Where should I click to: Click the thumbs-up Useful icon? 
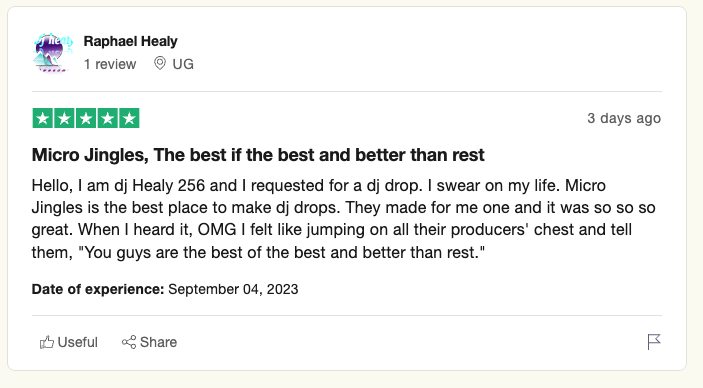(47, 342)
